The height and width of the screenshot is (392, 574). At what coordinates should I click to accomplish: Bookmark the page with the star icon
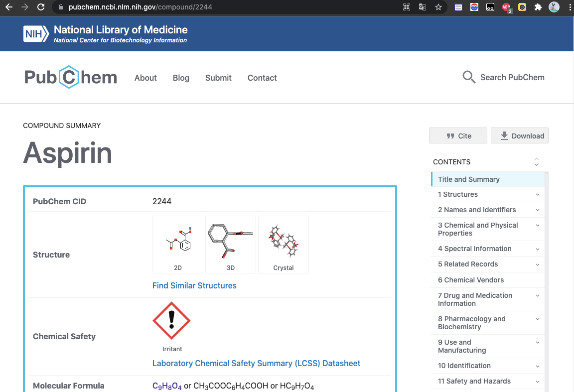point(438,7)
